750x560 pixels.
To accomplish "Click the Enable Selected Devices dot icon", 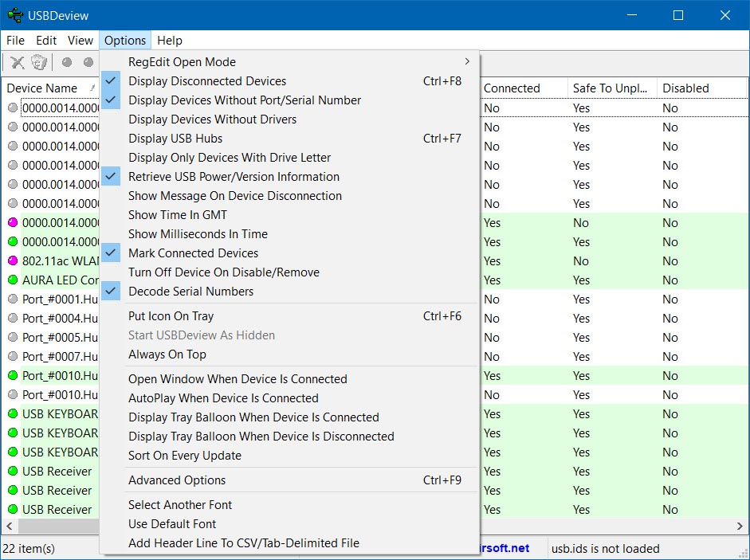I will coord(88,62).
